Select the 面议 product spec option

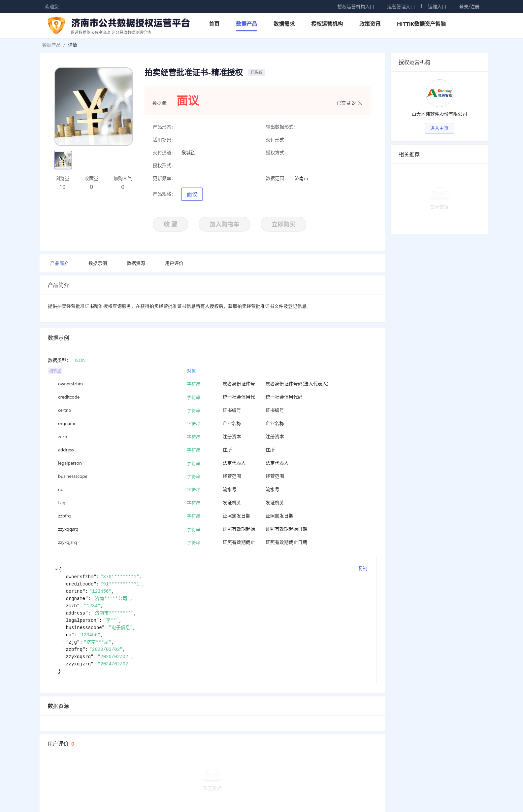192,194
